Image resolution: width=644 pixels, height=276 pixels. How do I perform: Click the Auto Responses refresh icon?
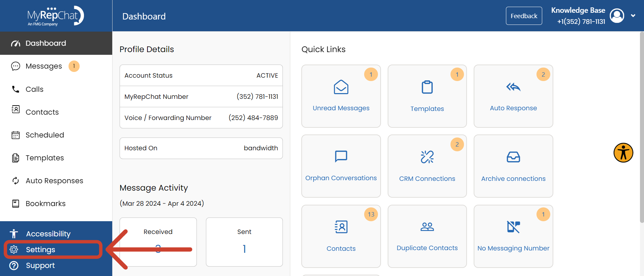pyautogui.click(x=15, y=181)
